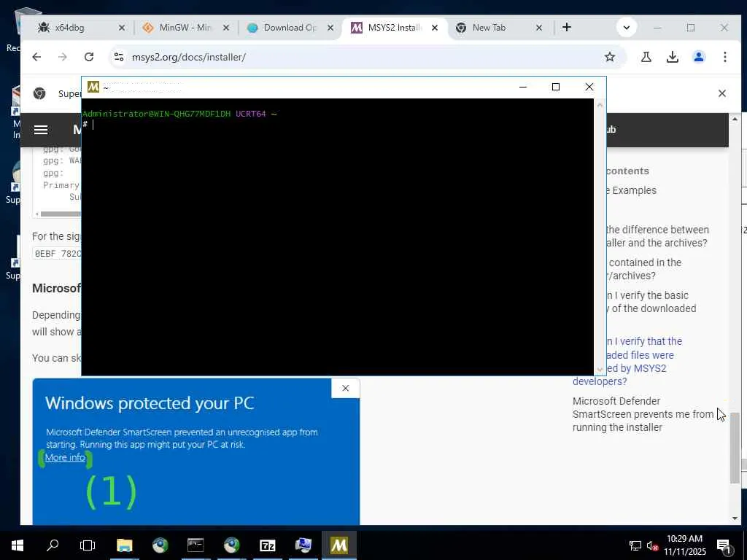747x560 pixels.
Task: Open a new browser tab with plus button
Action: pyautogui.click(x=566, y=28)
